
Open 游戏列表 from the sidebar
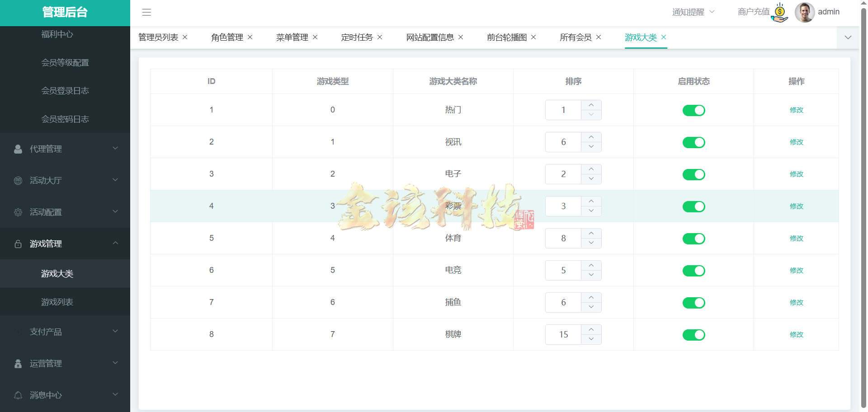pos(57,302)
